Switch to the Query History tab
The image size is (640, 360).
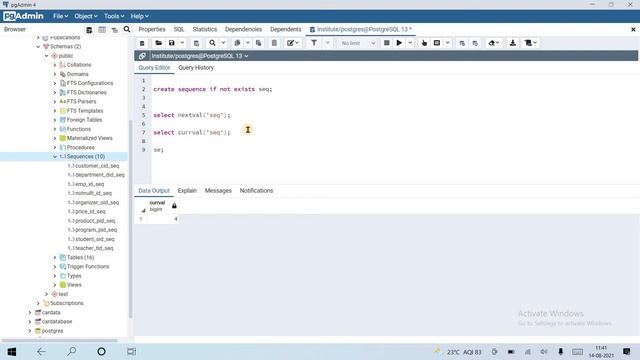[196, 68]
